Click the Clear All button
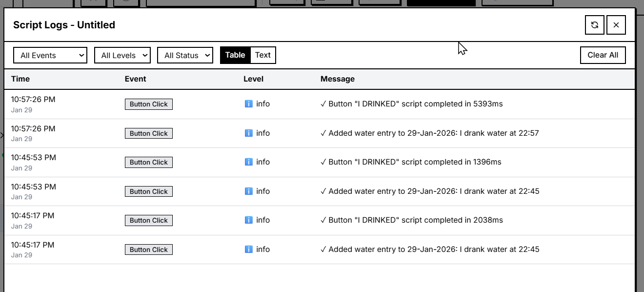Viewport: 644px width, 292px height. 603,55
